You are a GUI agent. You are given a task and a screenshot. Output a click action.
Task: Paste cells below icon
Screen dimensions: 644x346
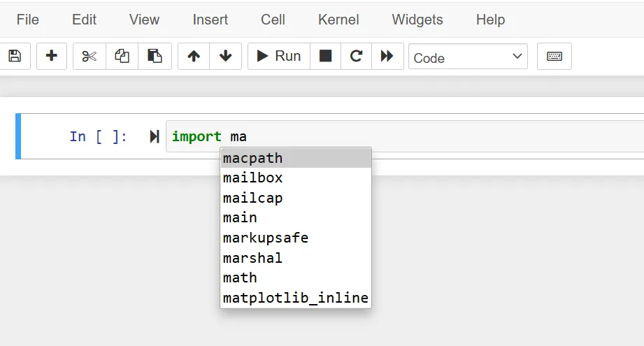point(155,56)
